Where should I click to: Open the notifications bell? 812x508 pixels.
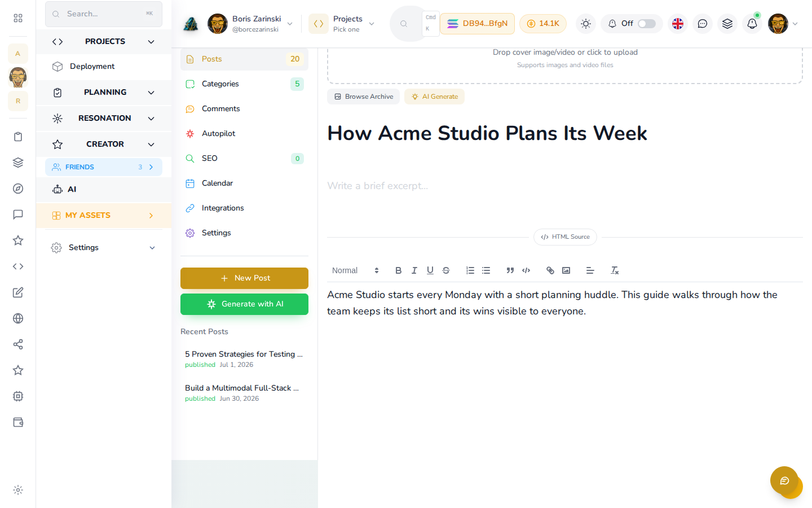click(x=752, y=24)
